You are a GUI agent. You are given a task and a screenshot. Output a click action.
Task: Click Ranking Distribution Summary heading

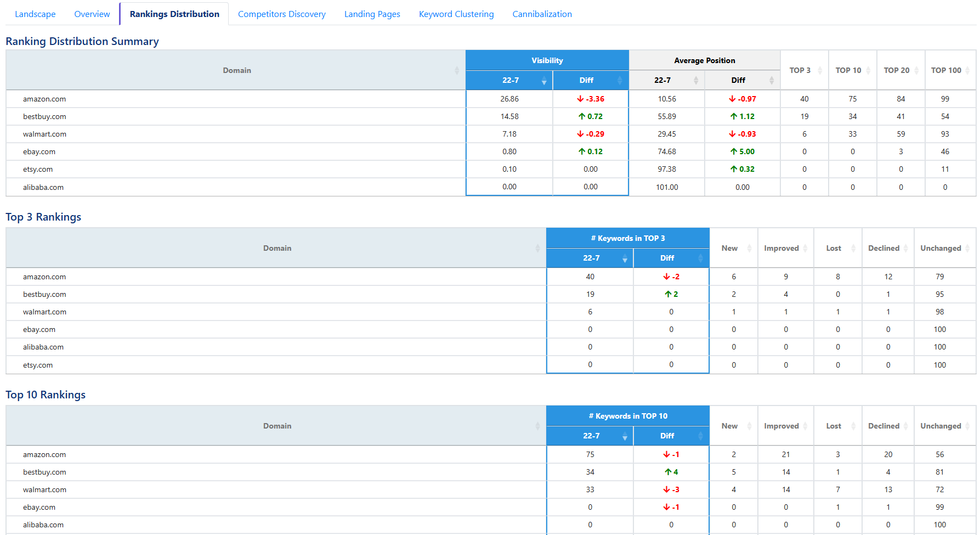82,42
